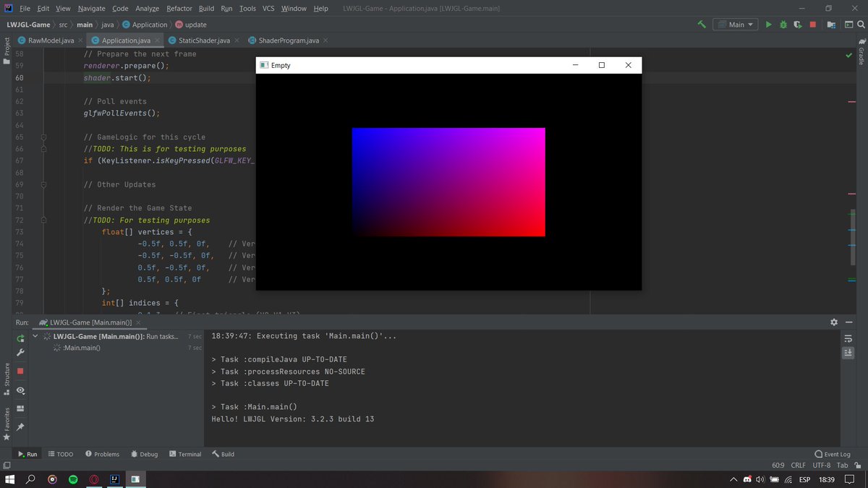Open the Debug tool window button

click(144, 454)
